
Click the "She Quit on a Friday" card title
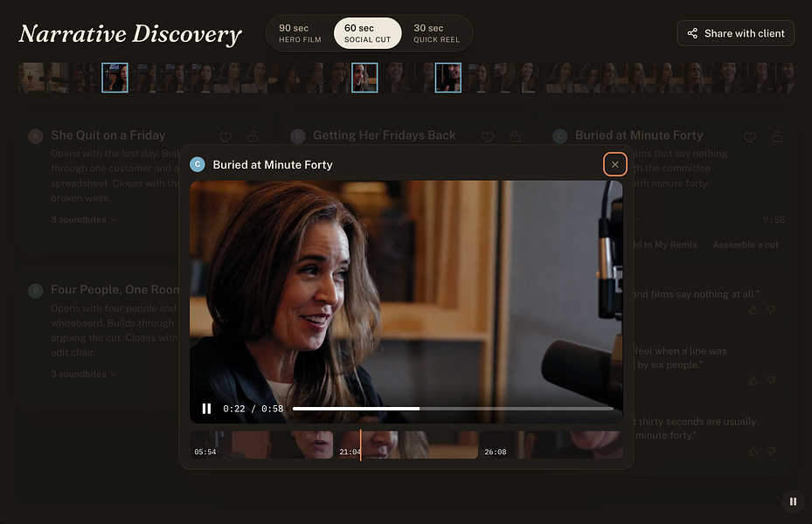108,135
